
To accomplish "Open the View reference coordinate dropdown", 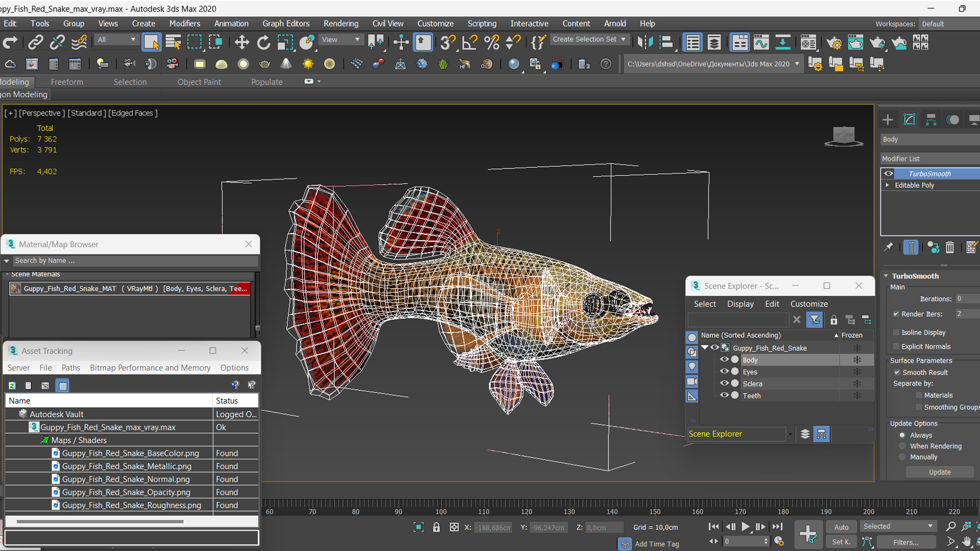I will click(x=340, y=39).
